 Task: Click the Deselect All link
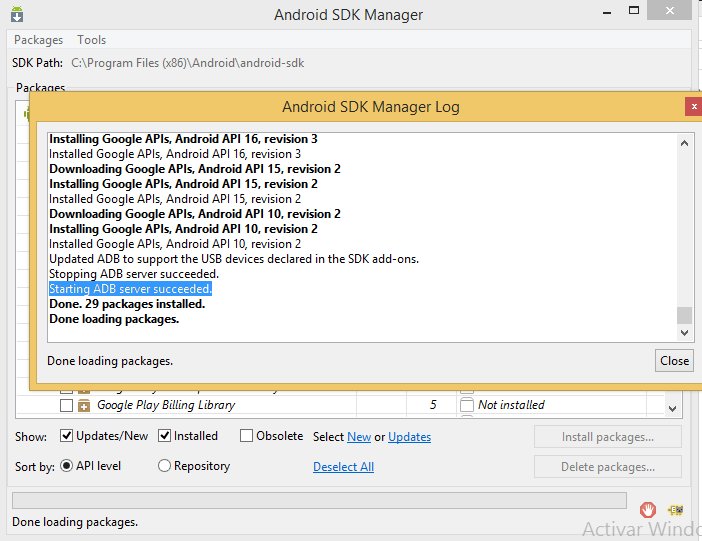pos(343,467)
